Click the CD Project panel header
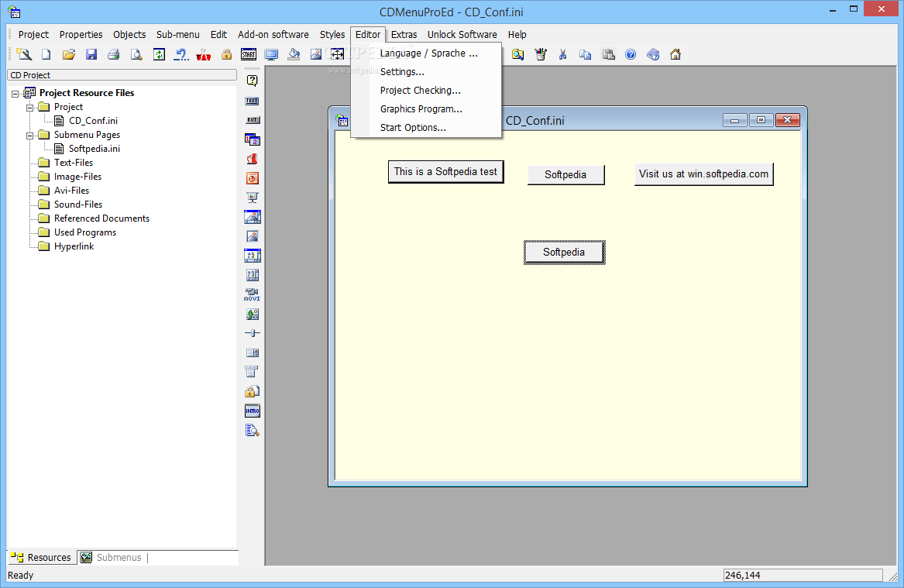The width and height of the screenshot is (904, 588). [122, 75]
